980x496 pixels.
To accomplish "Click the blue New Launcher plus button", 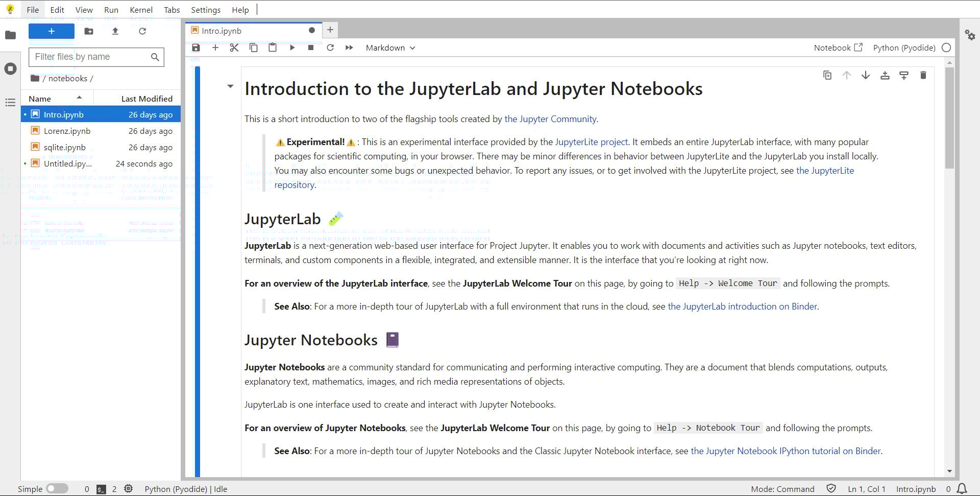I will [x=52, y=31].
